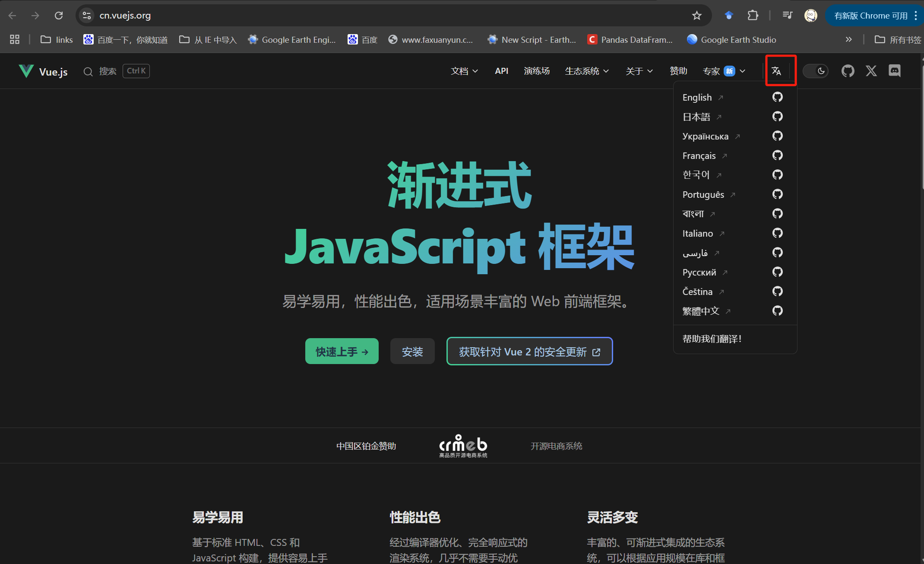This screenshot has width=924, height=564.
Task: Expand the 生态系统 dropdown menu
Action: (x=586, y=71)
